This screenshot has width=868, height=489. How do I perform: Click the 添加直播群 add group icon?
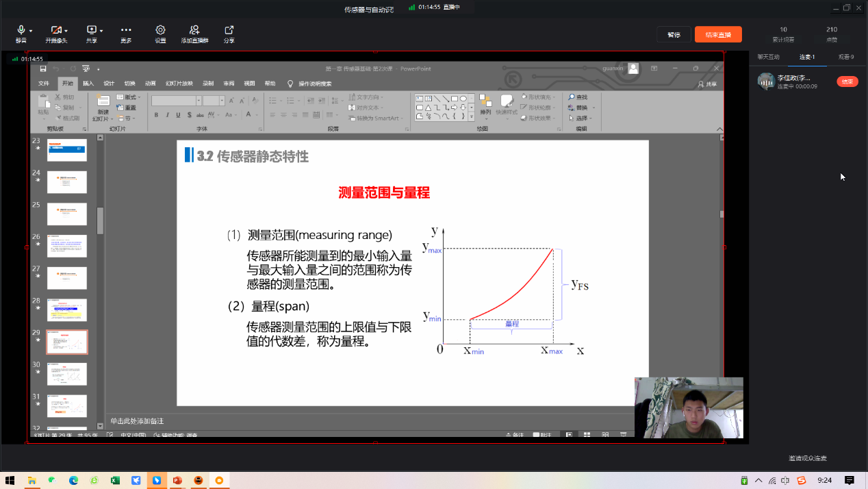(x=194, y=31)
